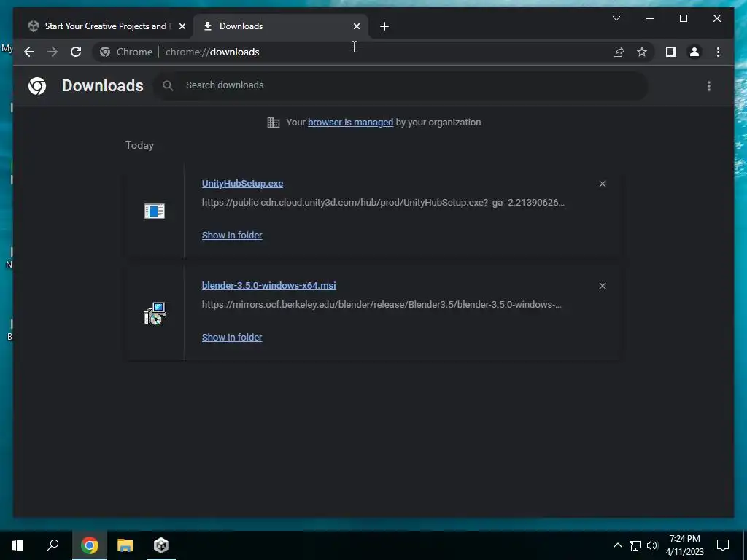
Task: Open the network status tray icon
Action: pos(635,545)
